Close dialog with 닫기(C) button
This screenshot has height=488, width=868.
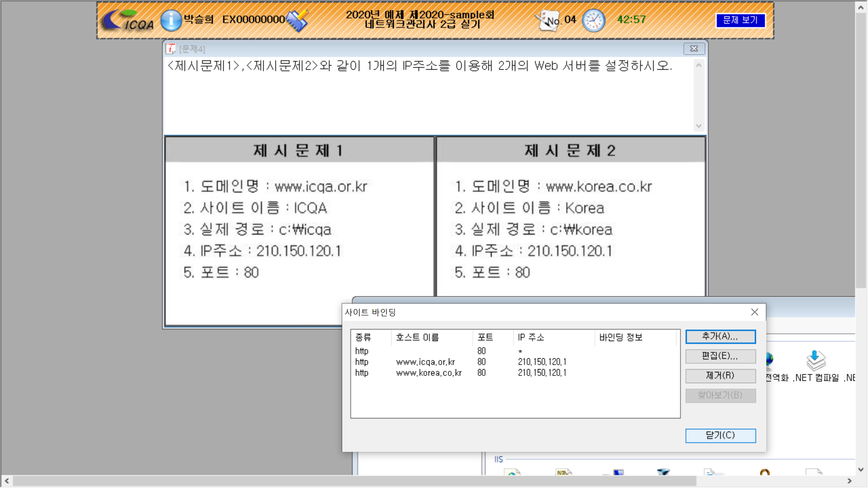(x=720, y=436)
